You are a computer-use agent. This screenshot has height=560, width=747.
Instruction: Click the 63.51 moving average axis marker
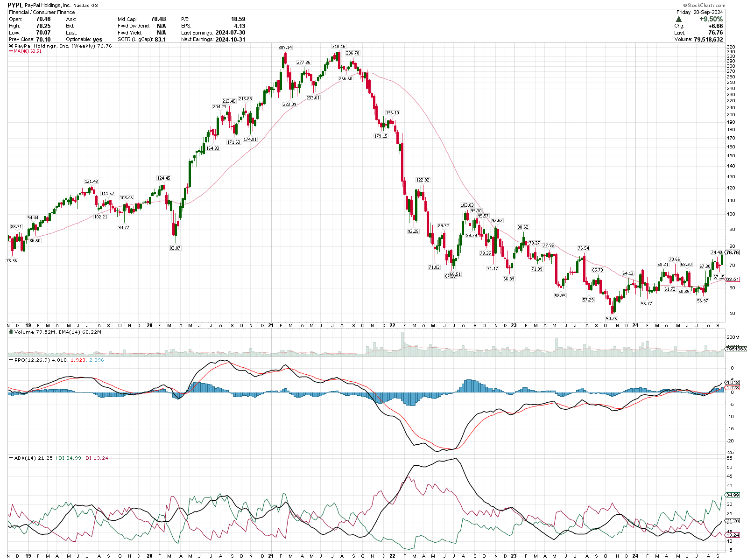pyautogui.click(x=733, y=280)
